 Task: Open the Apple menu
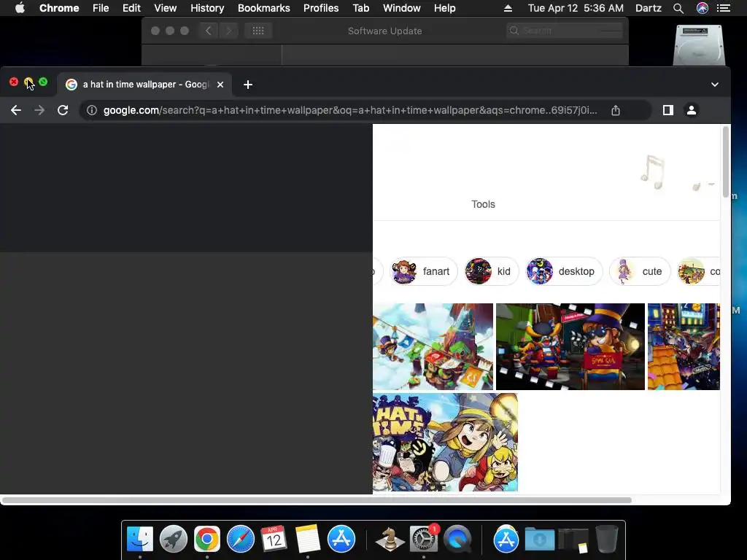tap(20, 8)
